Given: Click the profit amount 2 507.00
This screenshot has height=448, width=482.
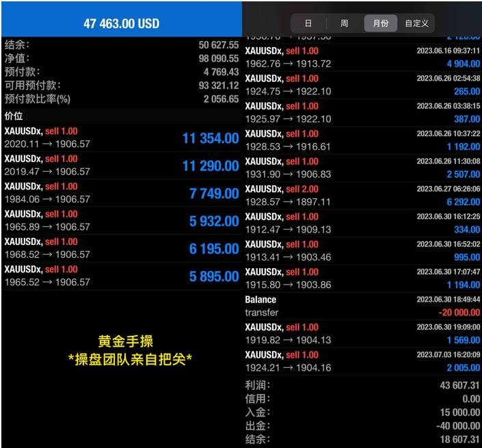Looking at the screenshot, I should point(464,174).
